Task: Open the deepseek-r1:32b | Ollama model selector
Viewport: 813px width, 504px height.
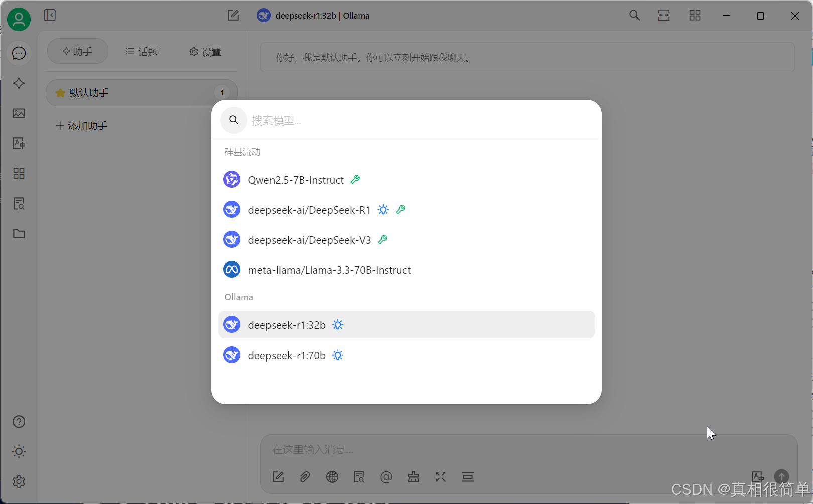Action: pos(314,16)
